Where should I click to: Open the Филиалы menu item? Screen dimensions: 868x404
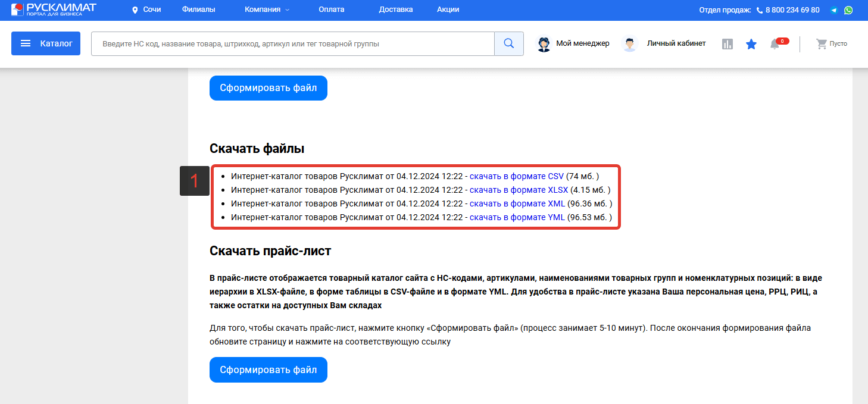click(199, 10)
